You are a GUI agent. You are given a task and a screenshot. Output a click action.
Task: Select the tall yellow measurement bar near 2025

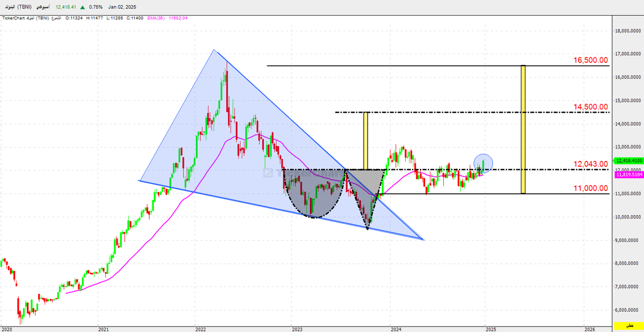(523, 129)
